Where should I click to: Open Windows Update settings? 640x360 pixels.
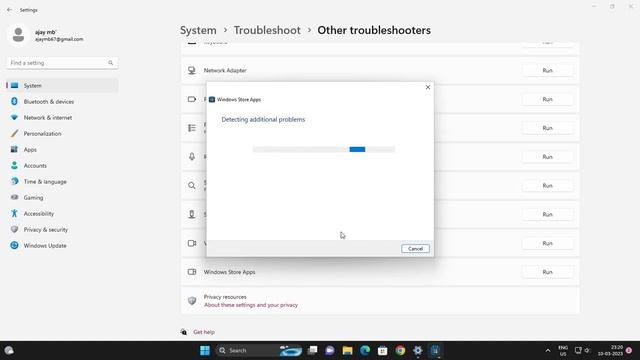point(62,246)
